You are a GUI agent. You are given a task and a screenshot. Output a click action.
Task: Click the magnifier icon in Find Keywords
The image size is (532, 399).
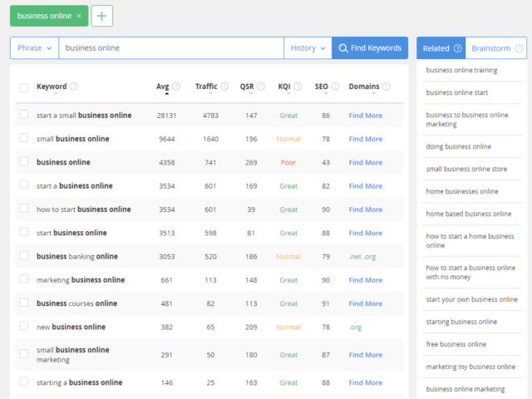click(x=343, y=48)
